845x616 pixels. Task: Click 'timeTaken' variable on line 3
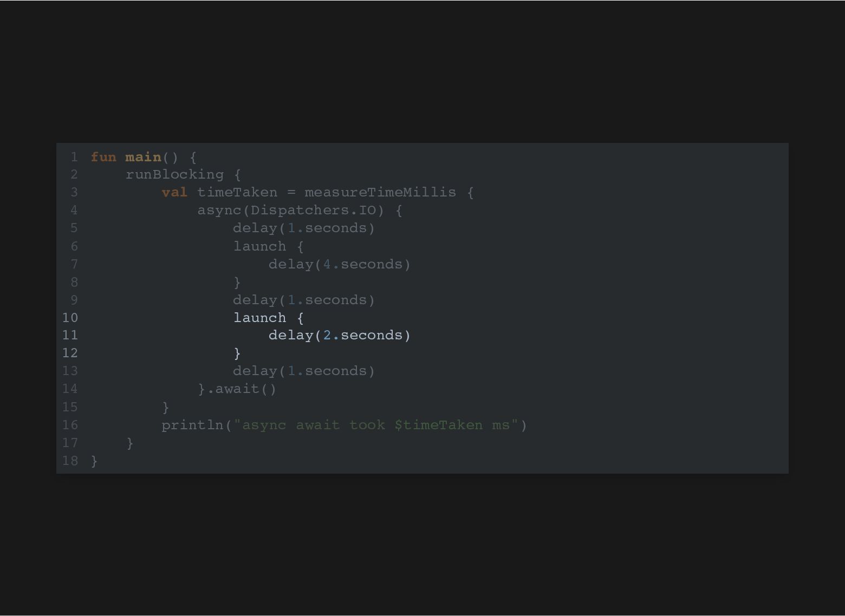click(x=237, y=192)
